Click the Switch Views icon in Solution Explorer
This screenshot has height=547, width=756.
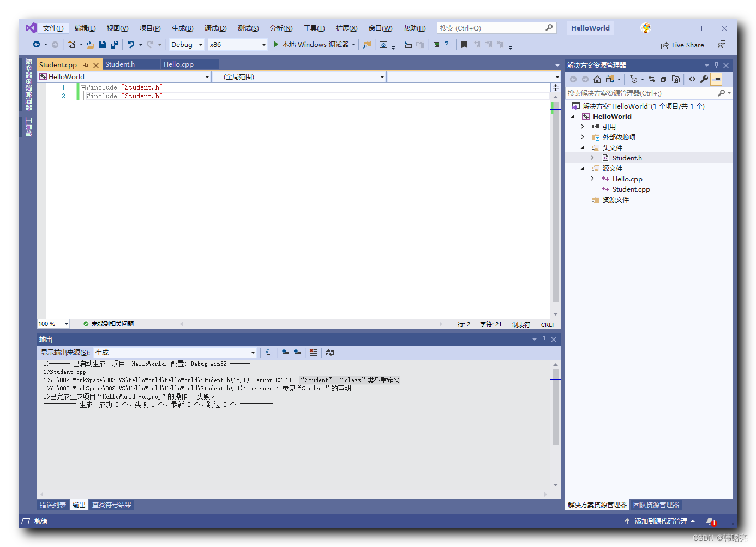coord(610,79)
